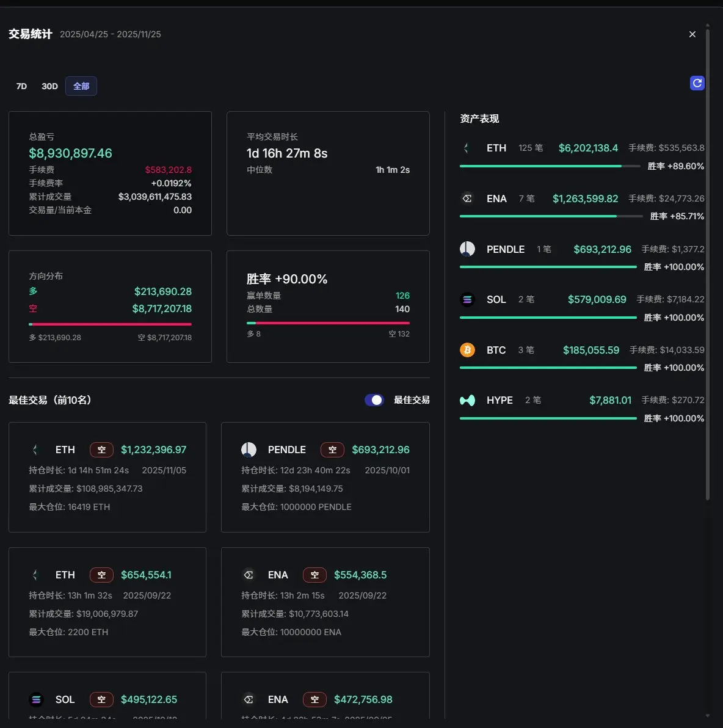
Task: Click average duration 1d 16h 27m 8s
Action: 287,153
